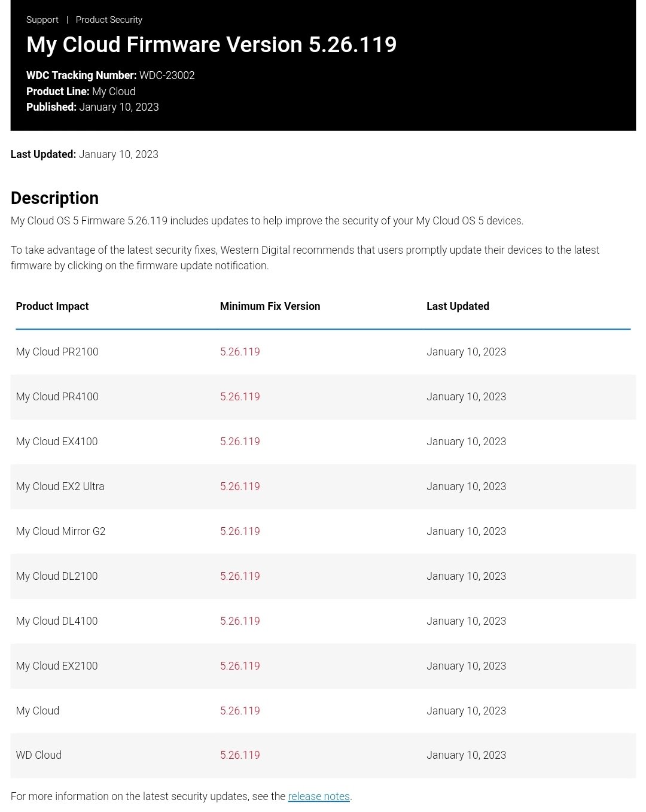The width and height of the screenshot is (646, 812).
Task: Click the Minimum Fix Version column header
Action: [270, 306]
